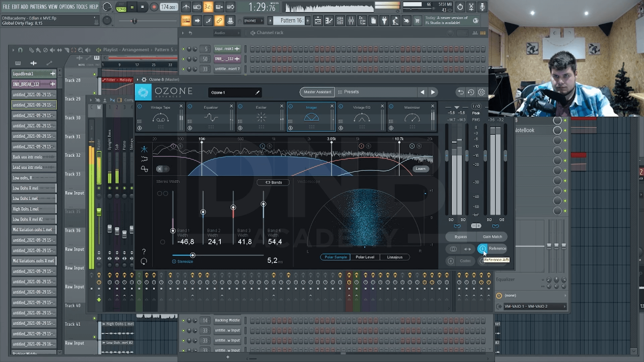The width and height of the screenshot is (644, 362).
Task: Click the Stereoize amount slider handle
Action: tap(193, 255)
